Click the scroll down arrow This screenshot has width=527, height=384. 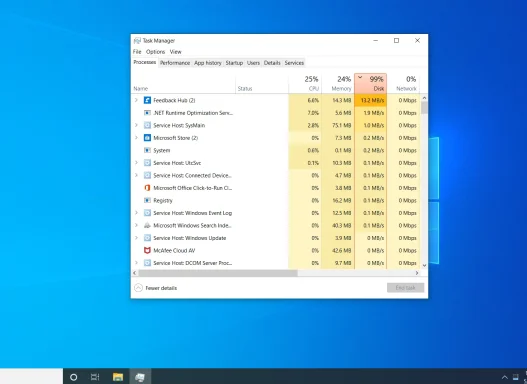tap(424, 265)
